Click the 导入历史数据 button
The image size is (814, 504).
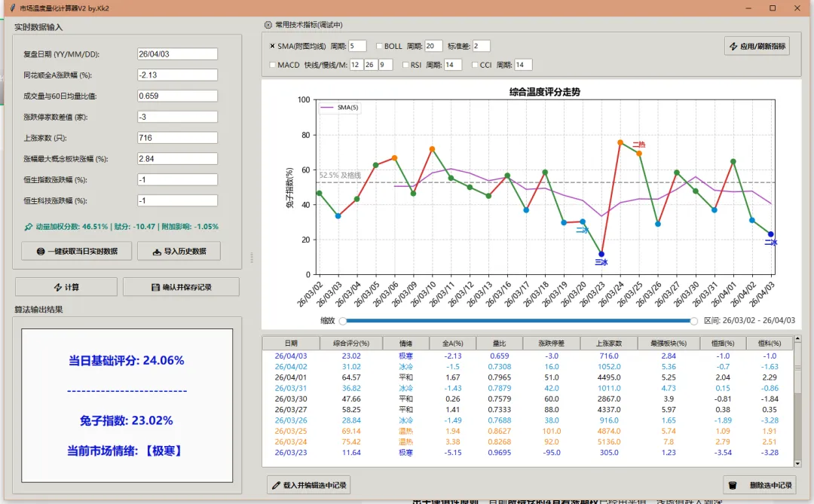point(179,251)
